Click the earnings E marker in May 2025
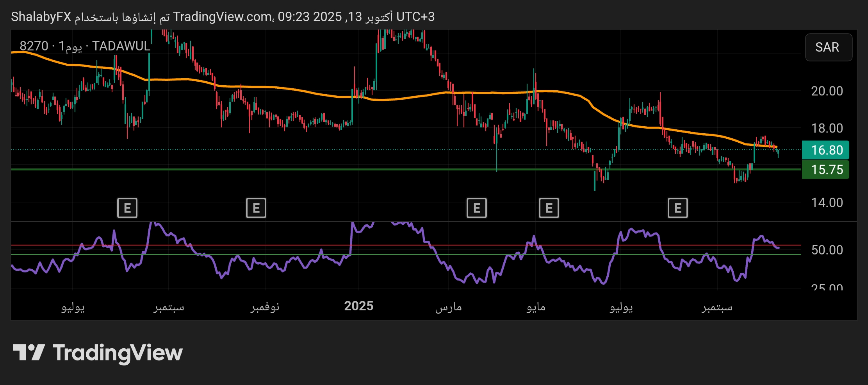Viewport: 868px width, 385px height. (x=549, y=208)
